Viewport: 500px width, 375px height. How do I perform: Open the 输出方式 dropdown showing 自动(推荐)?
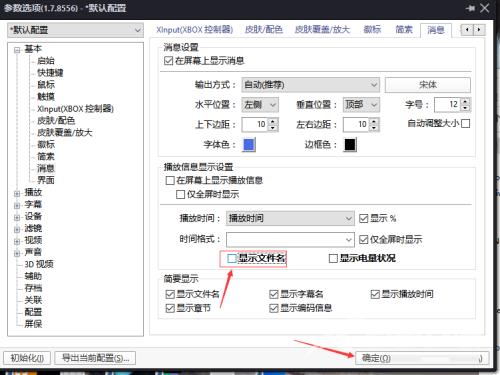pos(310,85)
